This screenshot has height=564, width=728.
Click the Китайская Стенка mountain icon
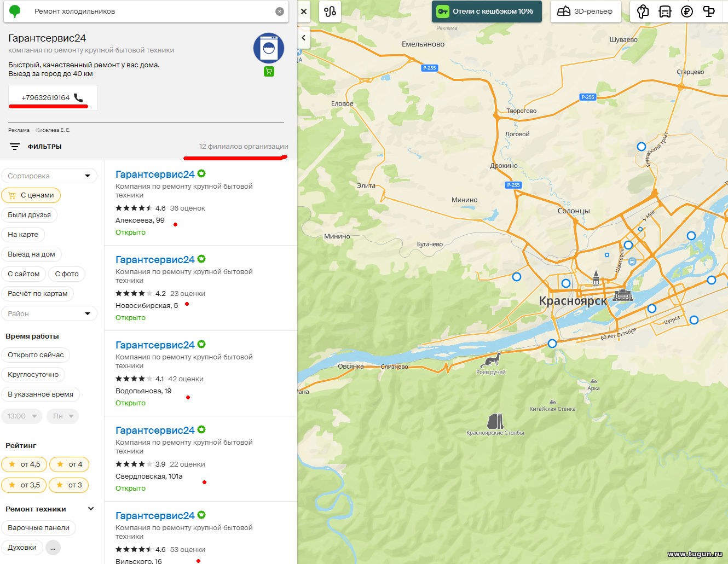pyautogui.click(x=553, y=402)
